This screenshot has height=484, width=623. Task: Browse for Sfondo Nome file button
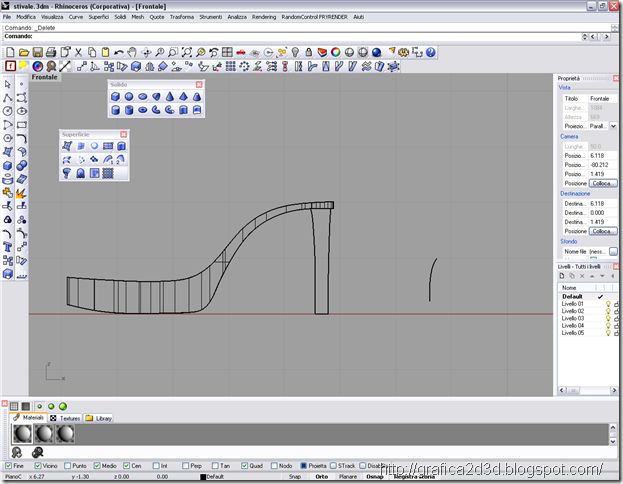[x=613, y=251]
